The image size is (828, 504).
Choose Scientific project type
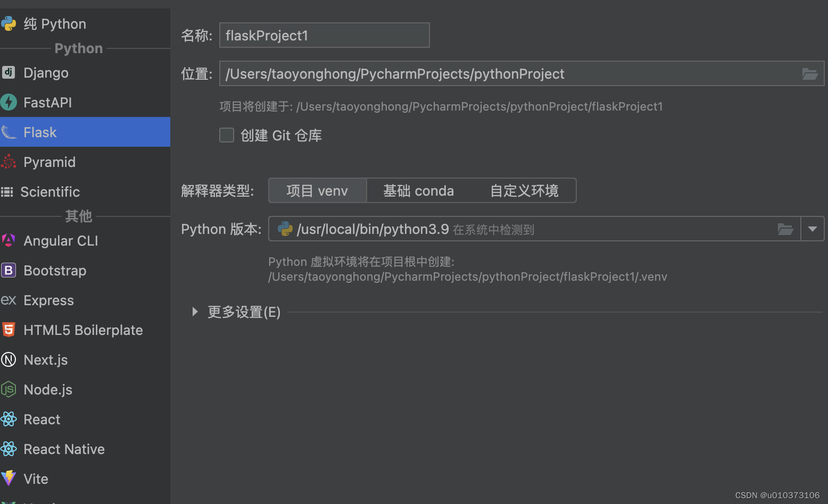tap(85, 191)
